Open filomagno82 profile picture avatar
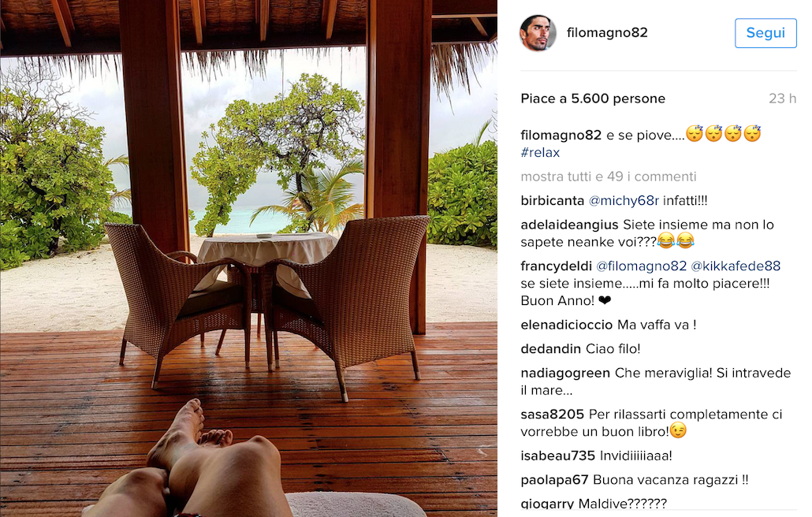 coord(538,32)
